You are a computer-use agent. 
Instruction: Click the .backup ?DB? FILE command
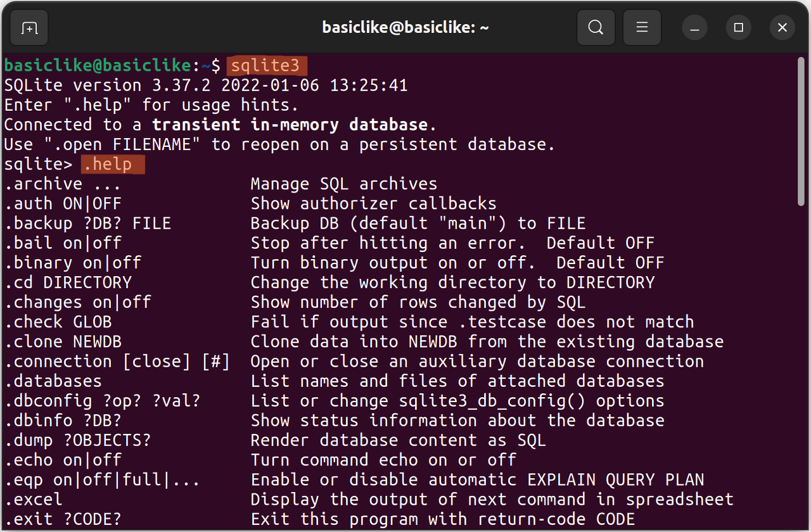[87, 223]
